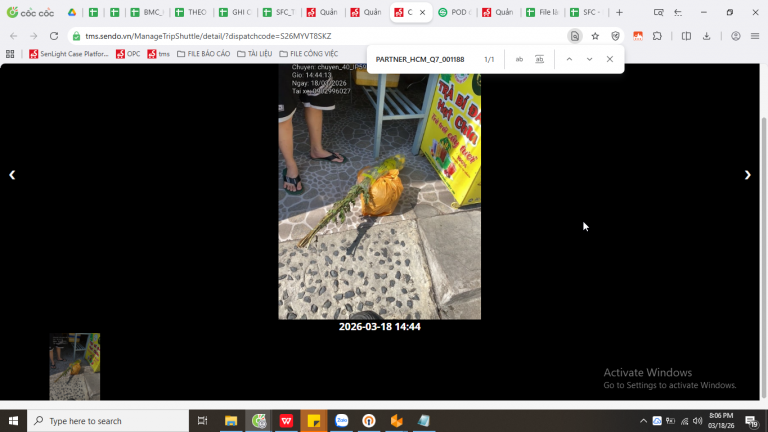
Task: Open the Cốc Cốc logo menu
Action: [x=30, y=12]
